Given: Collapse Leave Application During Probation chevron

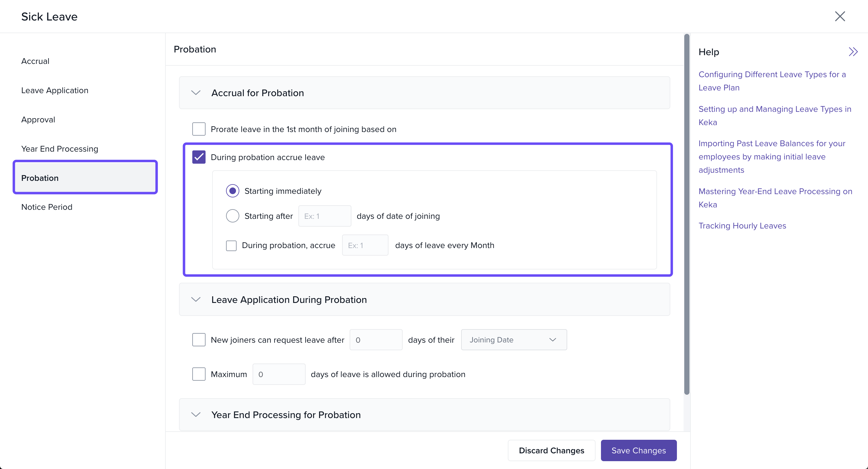Looking at the screenshot, I should click(x=196, y=300).
